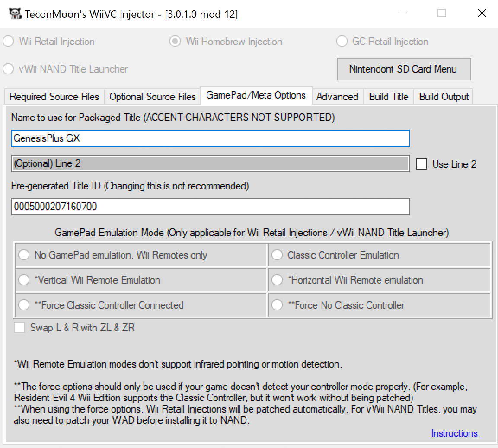Choose Horizontal Wii Remote emulation
Screen dimensions: 498x448
(x=277, y=280)
